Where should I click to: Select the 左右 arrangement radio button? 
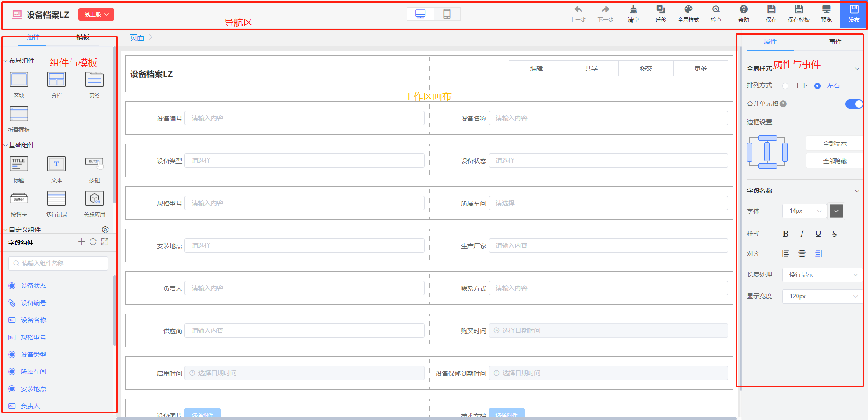click(x=817, y=86)
